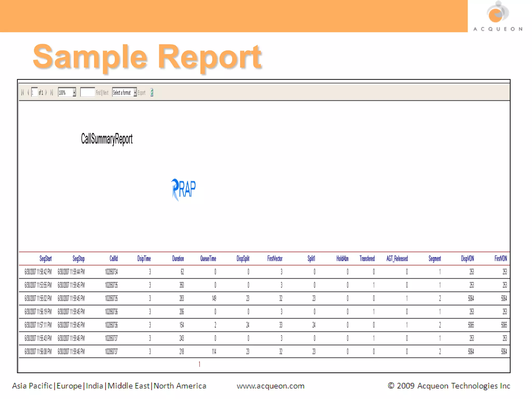This screenshot has height=399, width=532.
Task: Click the red page number footer
Action: click(x=199, y=364)
